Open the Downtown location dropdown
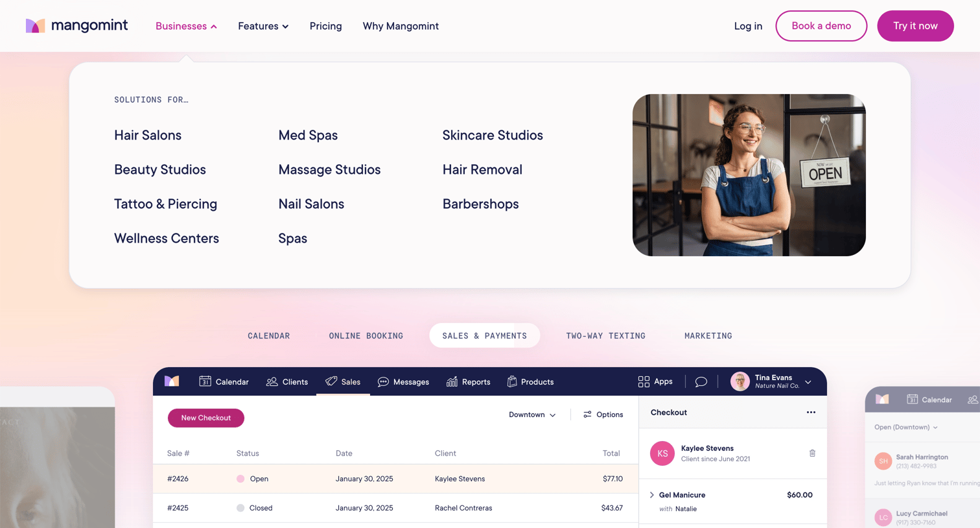Image resolution: width=980 pixels, height=528 pixels. (x=532, y=414)
